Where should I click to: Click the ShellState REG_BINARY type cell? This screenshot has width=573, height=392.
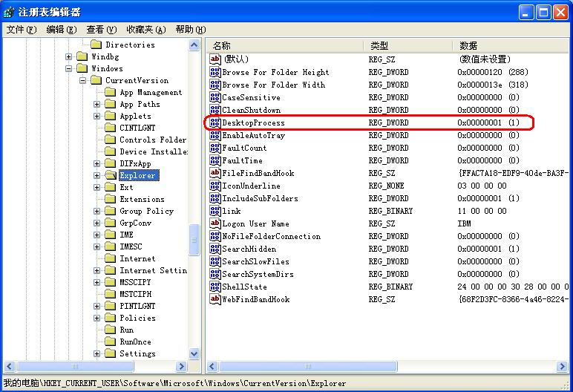pyautogui.click(x=390, y=287)
